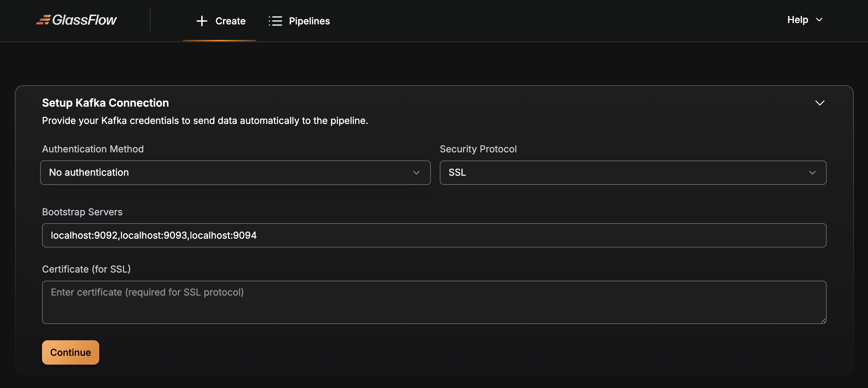Switch to the Create tab
The width and height of the screenshot is (868, 388).
pyautogui.click(x=230, y=21)
